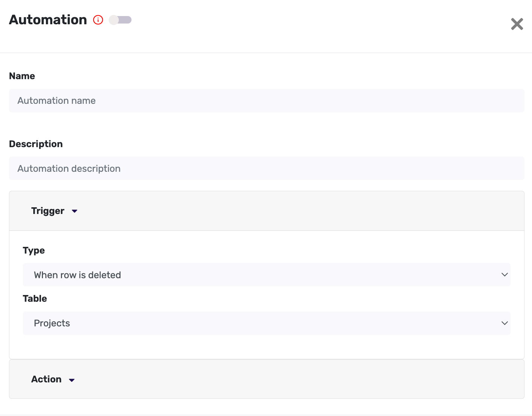Viewport: 532px width, 416px height.
Task: Close the Automation dialog
Action: tap(517, 24)
